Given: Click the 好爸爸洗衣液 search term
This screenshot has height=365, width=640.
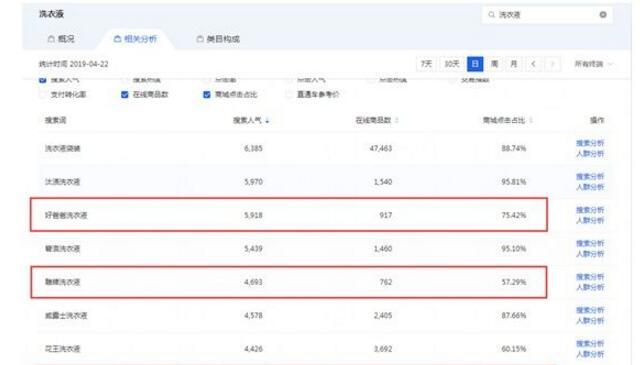Looking at the screenshot, I should 66,215.
